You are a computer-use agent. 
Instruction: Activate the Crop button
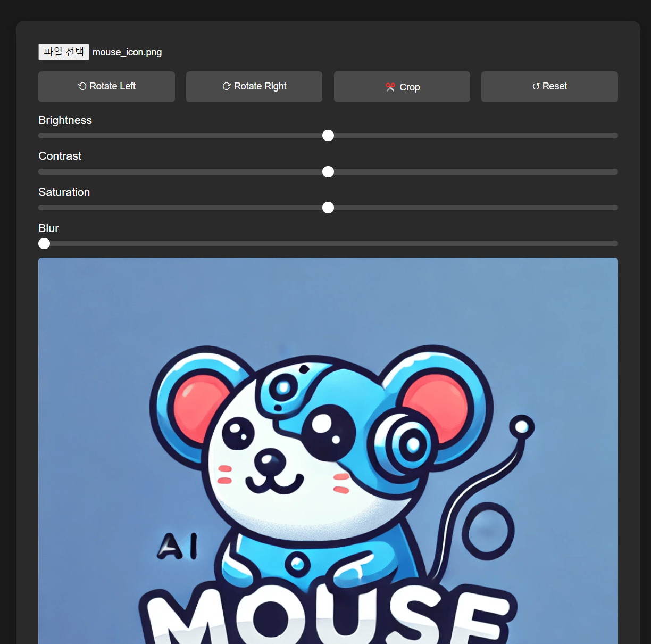402,87
